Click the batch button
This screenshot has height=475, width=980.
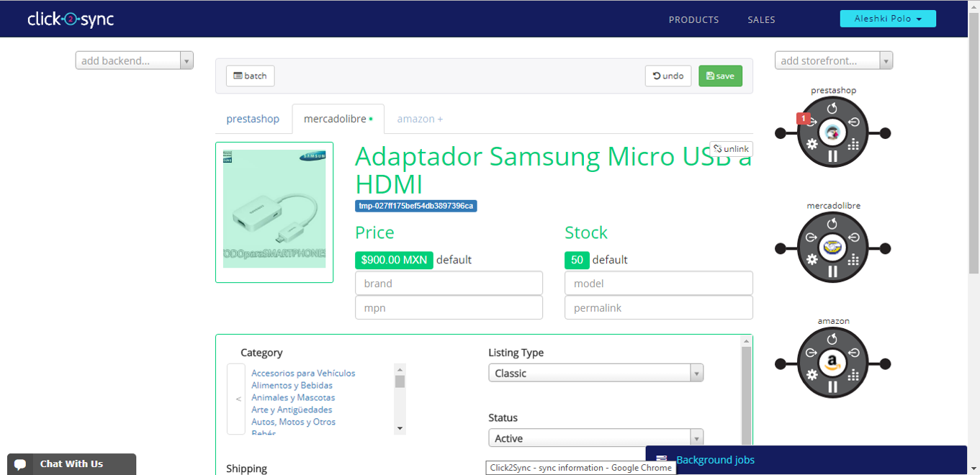pyautogui.click(x=250, y=76)
